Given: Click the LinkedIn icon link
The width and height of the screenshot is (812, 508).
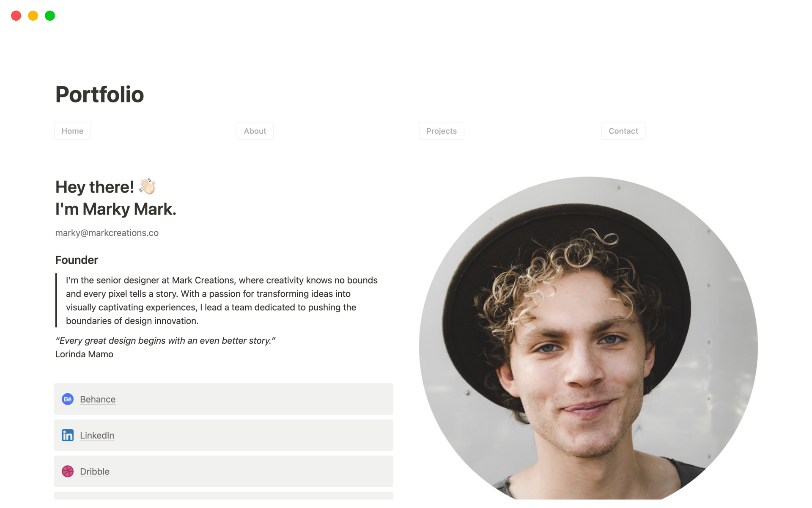Looking at the screenshot, I should click(68, 435).
